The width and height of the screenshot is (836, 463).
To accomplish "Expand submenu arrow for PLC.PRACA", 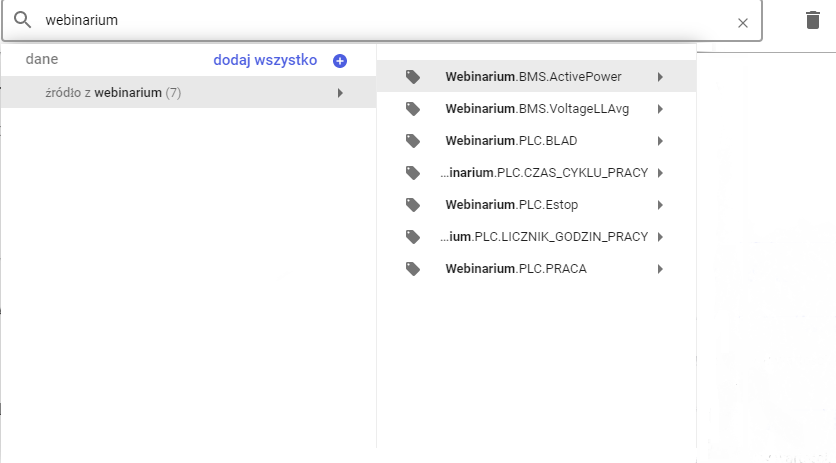I will [x=660, y=269].
